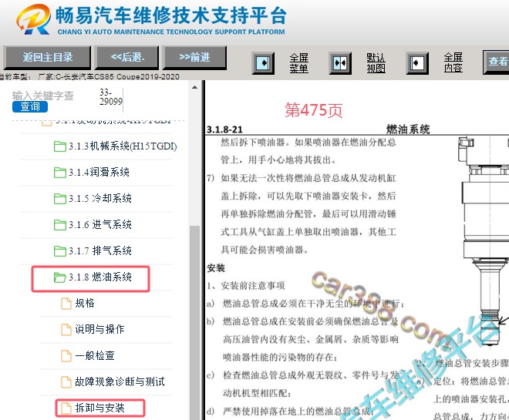Go forward with the >>前进 button
Image resolution: width=509 pixels, height=420 pixels.
194,57
